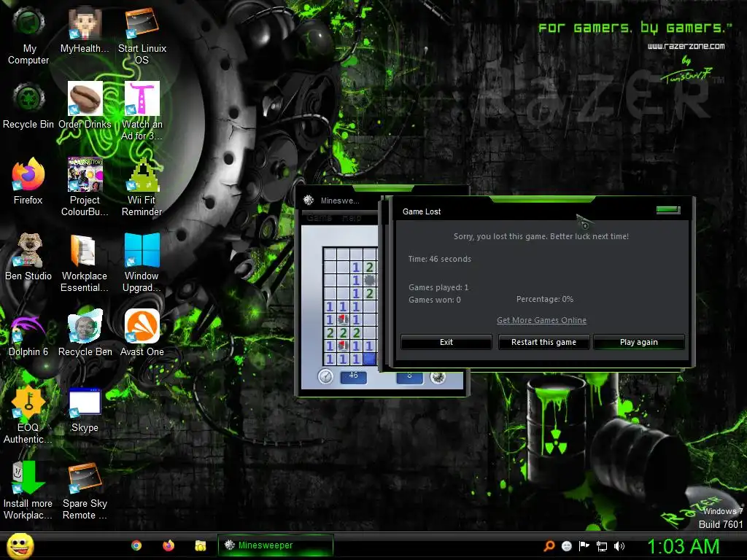747x560 pixels.
Task: Open the Game menu in Minesweeper
Action: pyautogui.click(x=319, y=217)
